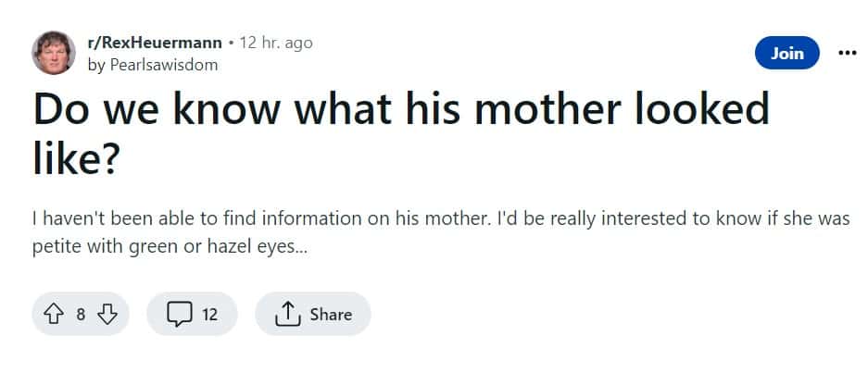Click the 'by' label before the author name
The image size is (868, 373).
[95, 65]
